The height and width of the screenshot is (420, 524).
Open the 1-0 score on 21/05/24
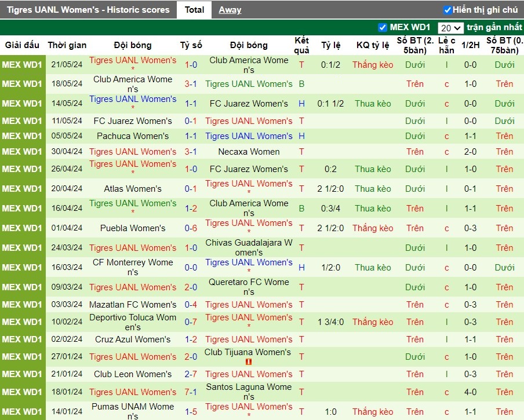[191, 65]
